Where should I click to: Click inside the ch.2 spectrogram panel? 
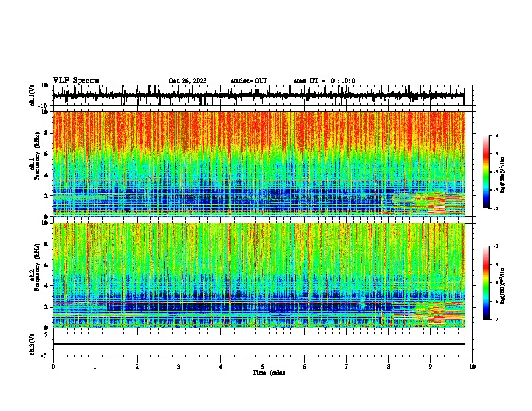pos(259,275)
